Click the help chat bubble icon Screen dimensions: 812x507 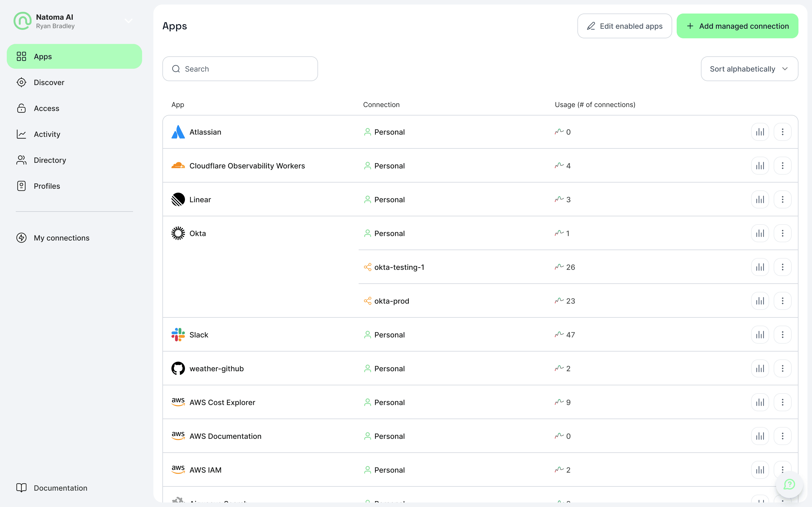coord(789,484)
